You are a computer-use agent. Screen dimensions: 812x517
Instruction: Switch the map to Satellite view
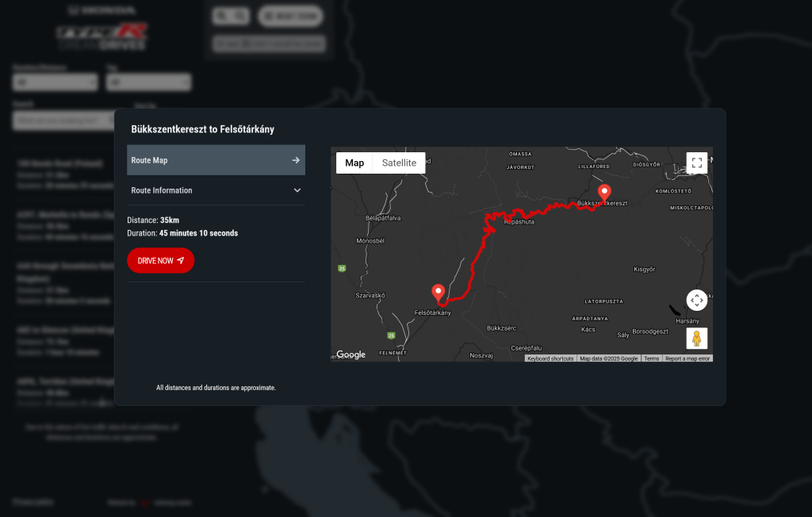click(399, 163)
